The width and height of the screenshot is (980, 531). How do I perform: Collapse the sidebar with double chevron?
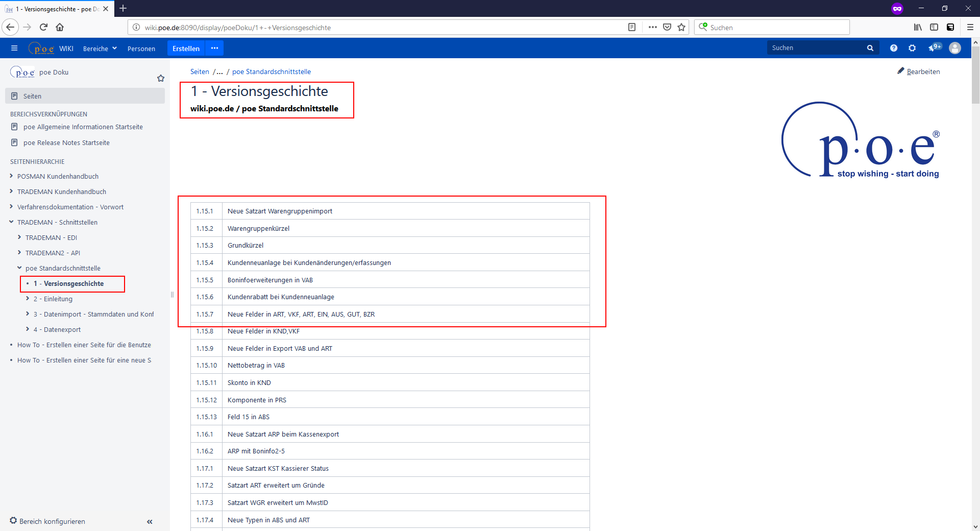(150, 521)
